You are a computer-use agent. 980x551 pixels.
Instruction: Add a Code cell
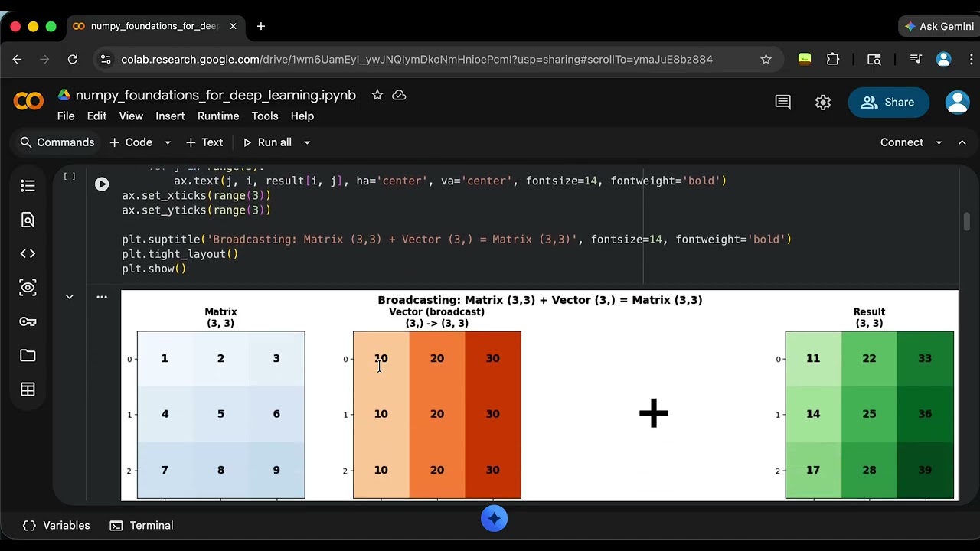131,142
